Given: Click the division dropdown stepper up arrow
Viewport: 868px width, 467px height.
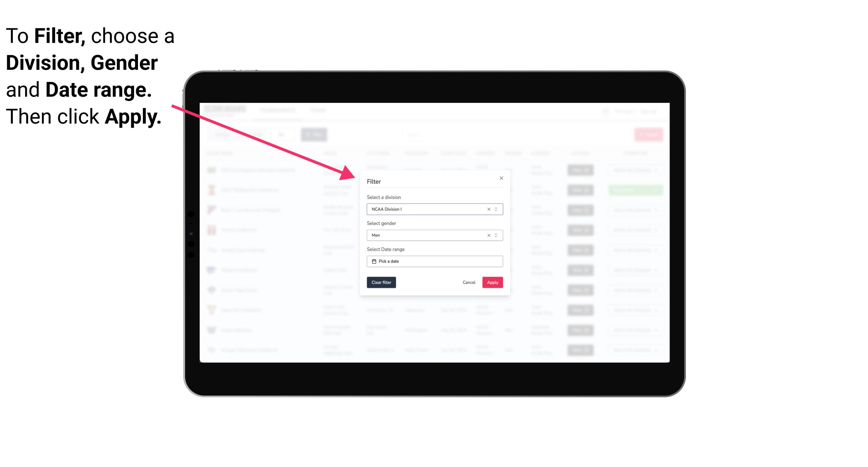Looking at the screenshot, I should point(495,208).
